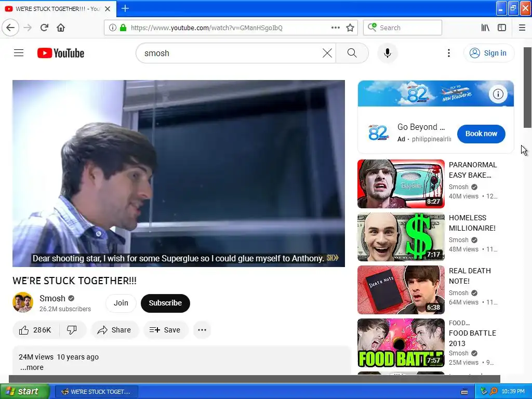Image resolution: width=532 pixels, height=399 pixels.
Task: Open the browser home page icon
Action: tap(61, 28)
